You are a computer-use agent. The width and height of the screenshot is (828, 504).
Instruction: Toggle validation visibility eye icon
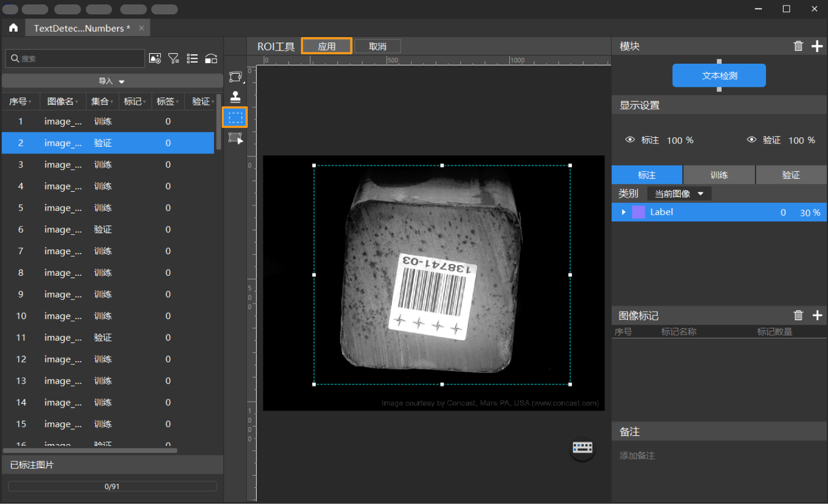click(752, 140)
